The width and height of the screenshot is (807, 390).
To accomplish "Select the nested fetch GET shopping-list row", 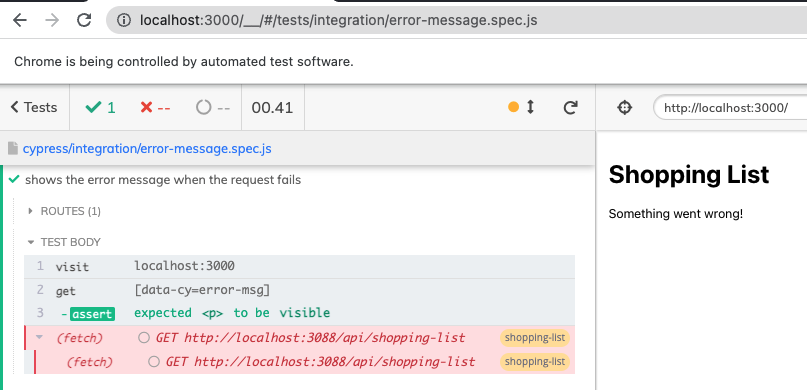I will click(304, 362).
